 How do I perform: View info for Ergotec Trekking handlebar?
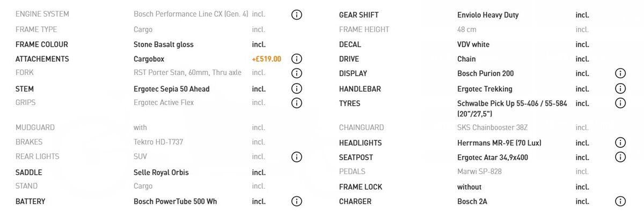[620, 88]
